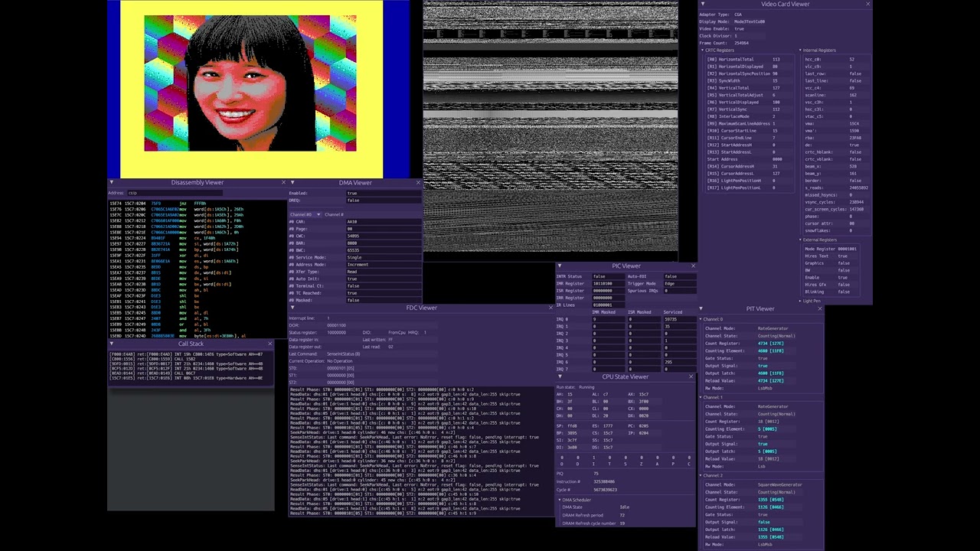Close the PIC Viewer window
980x551 pixels.
[693, 266]
